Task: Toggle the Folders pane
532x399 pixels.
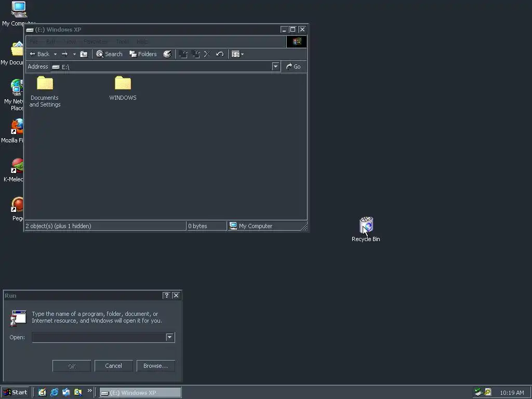Action: (143, 54)
